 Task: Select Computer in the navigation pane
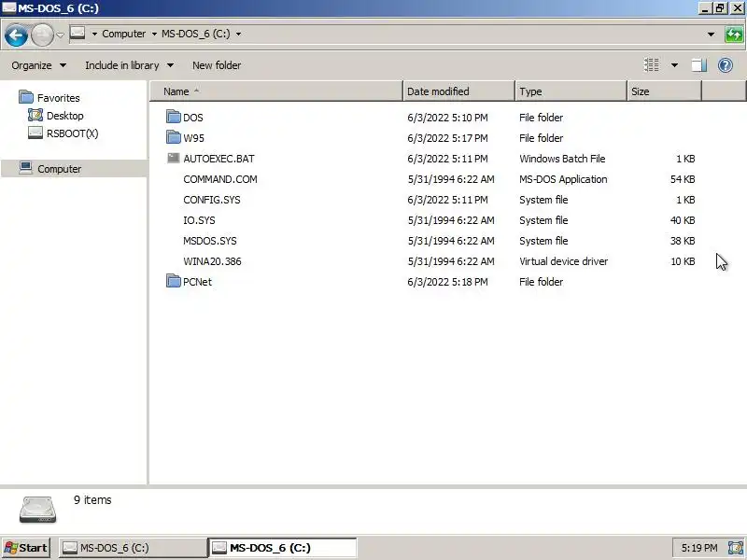pos(60,169)
